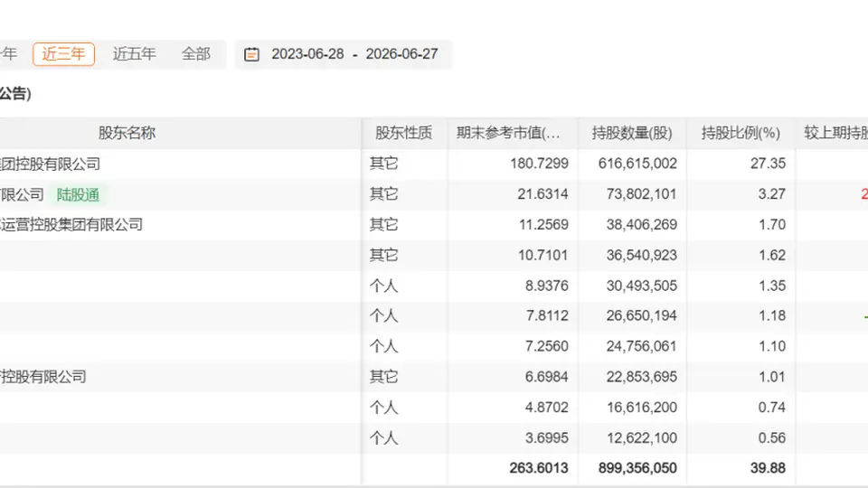The height and width of the screenshot is (488, 868).
Task: Sort by 持股数量(股) column header
Action: (x=632, y=133)
